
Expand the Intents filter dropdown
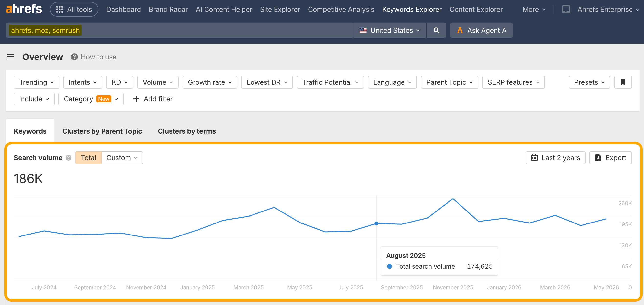click(x=83, y=82)
